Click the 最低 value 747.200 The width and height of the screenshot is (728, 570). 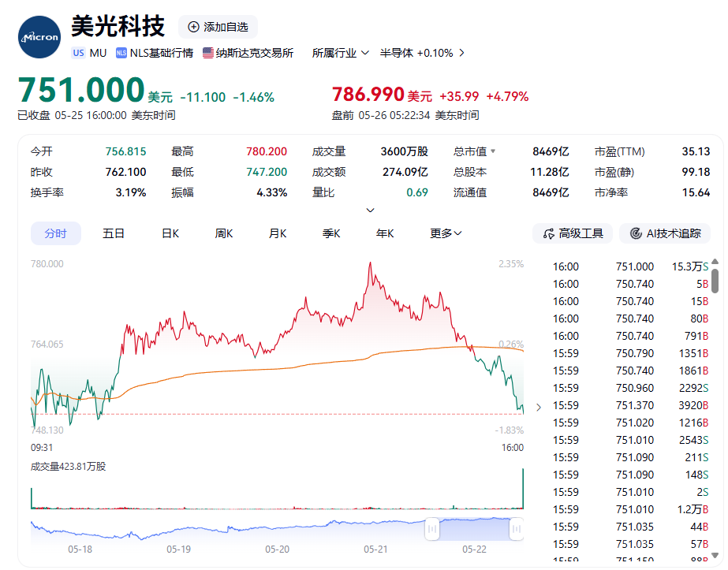point(267,172)
